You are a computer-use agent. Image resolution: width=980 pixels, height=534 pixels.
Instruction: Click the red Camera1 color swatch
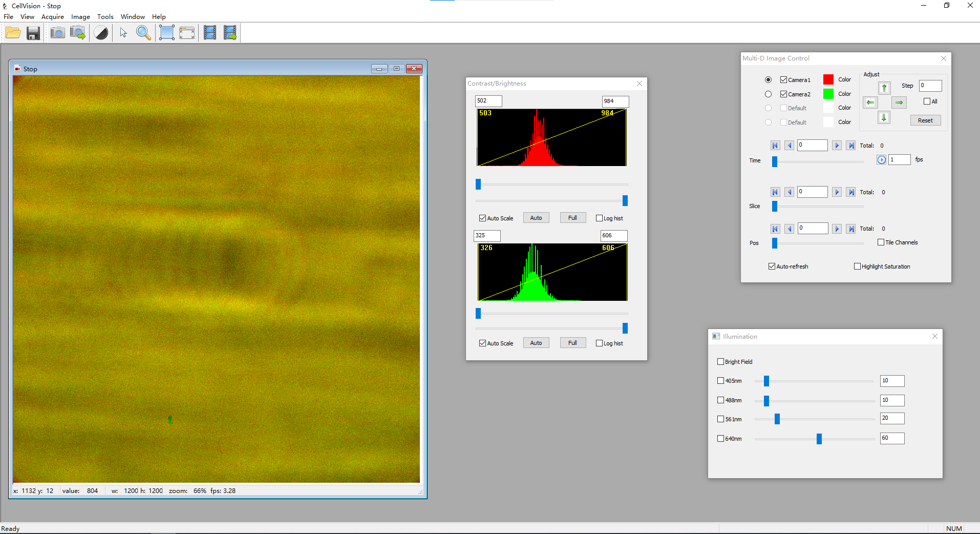click(828, 80)
